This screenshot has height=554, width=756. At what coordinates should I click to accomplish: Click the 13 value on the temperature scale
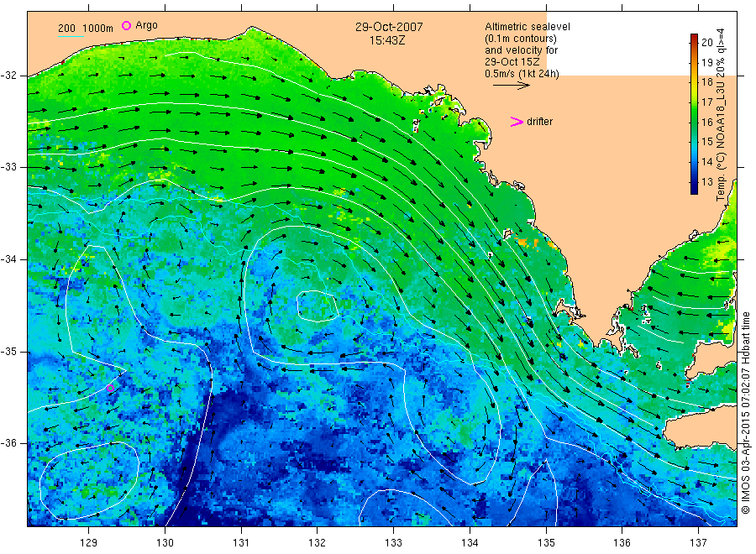click(706, 182)
